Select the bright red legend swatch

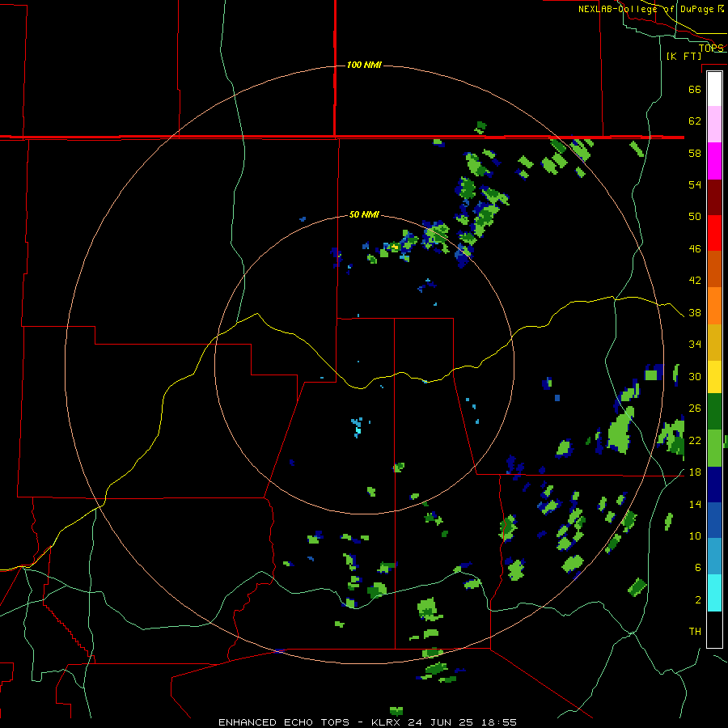point(714,233)
